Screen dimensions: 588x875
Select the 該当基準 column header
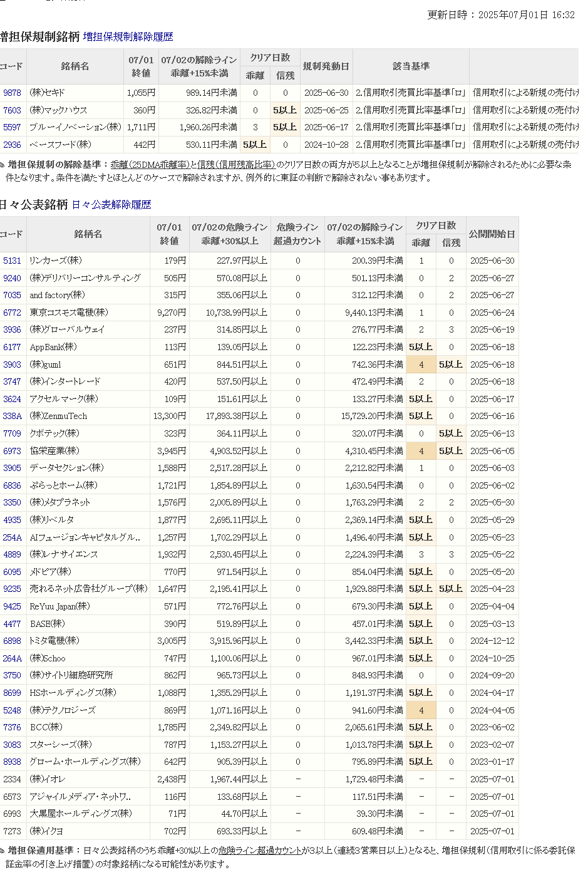(x=411, y=66)
